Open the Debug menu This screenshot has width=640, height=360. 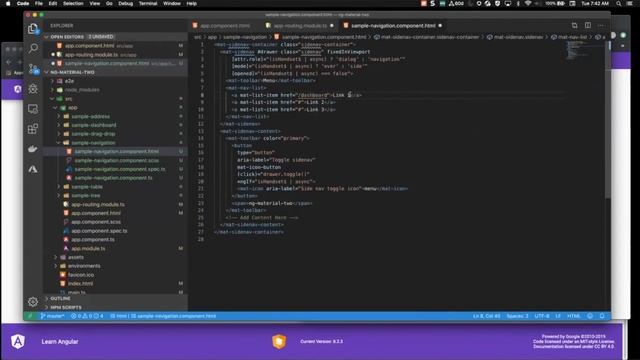click(x=125, y=3)
